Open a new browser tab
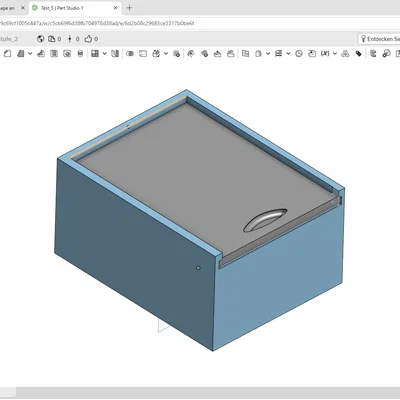400x400 pixels. pos(130,8)
